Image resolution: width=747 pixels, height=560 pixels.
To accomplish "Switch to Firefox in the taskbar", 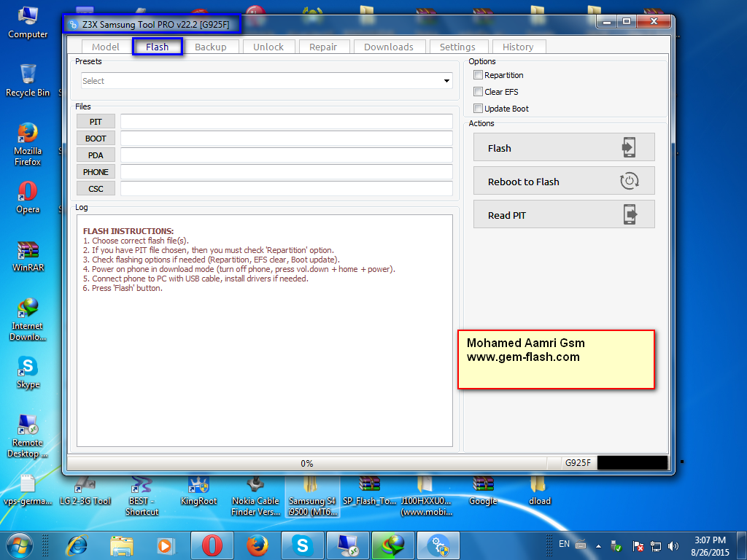I will tap(258, 545).
